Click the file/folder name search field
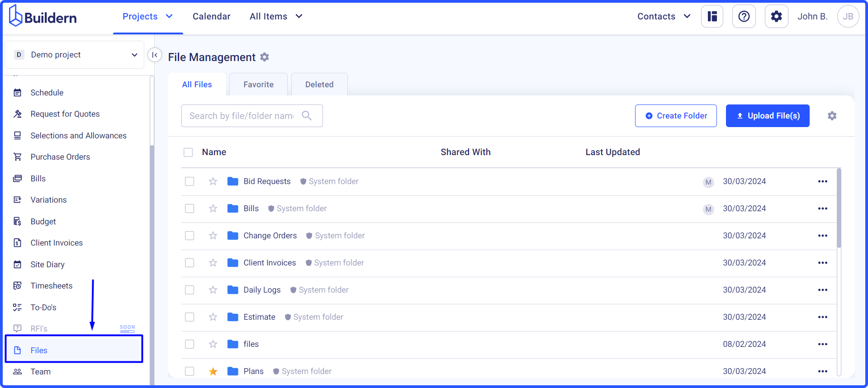 click(242, 116)
